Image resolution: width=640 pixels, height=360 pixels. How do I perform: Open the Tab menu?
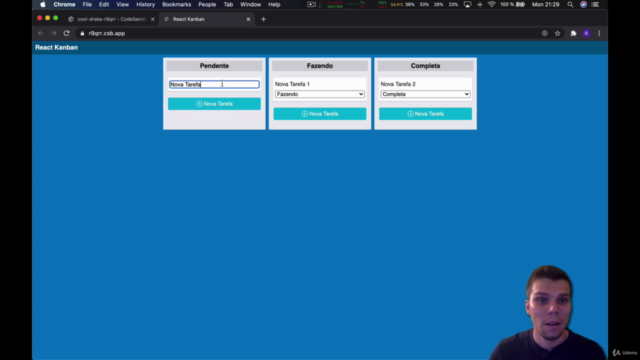coord(228,4)
